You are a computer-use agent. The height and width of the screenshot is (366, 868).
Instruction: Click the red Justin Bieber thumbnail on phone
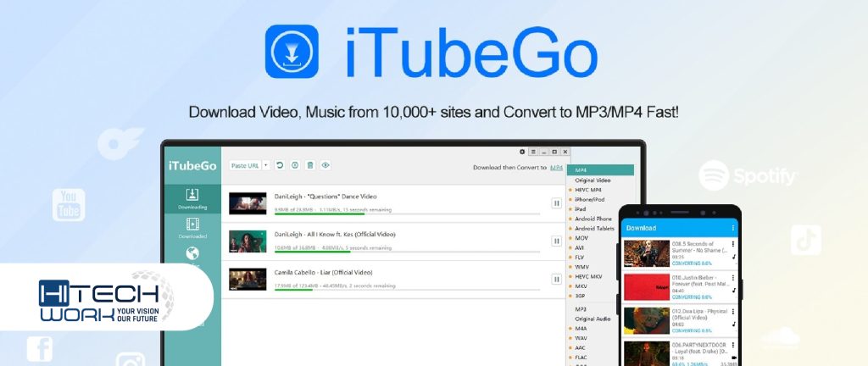647,287
